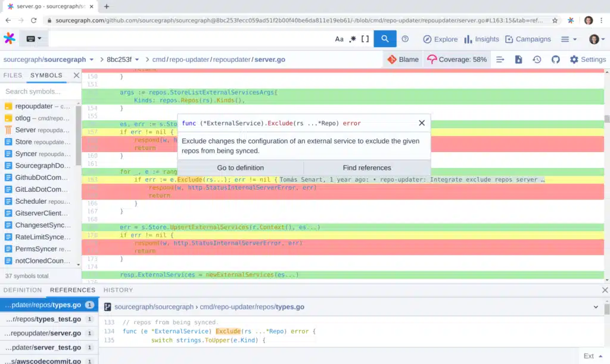Toggle case-sensitive search
Viewport: 610px width, 364px height.
coord(339,39)
